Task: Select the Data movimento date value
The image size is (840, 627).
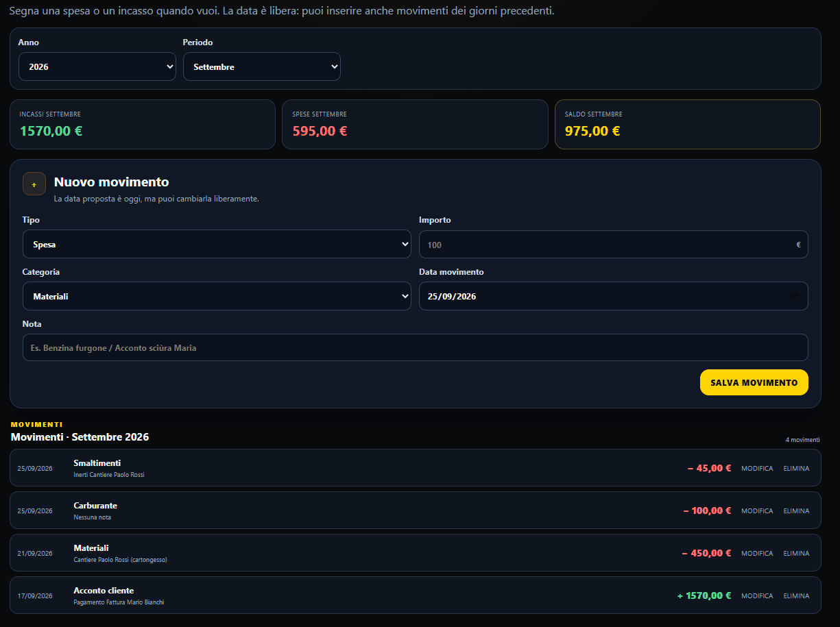Action: coord(452,297)
